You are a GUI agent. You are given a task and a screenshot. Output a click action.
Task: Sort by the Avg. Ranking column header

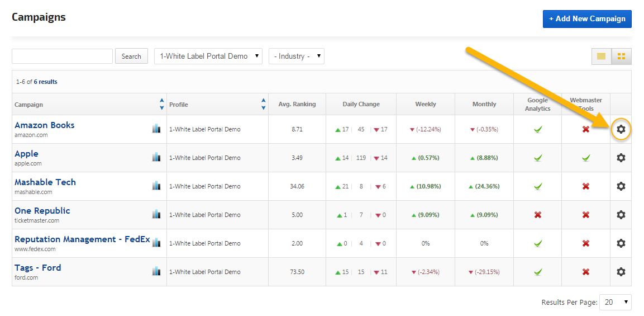[x=297, y=104]
